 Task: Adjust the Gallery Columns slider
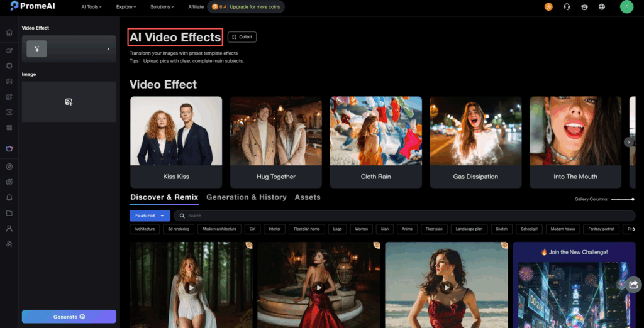click(623, 199)
